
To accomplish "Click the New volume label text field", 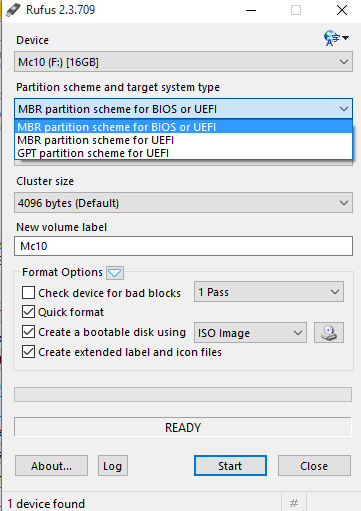I will coord(183,246).
